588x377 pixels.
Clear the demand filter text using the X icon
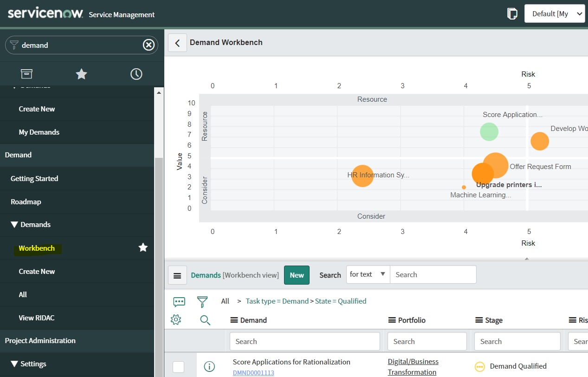[149, 45]
